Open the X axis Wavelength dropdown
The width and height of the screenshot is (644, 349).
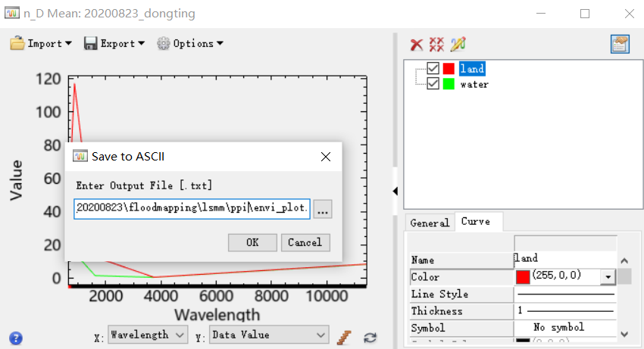148,335
